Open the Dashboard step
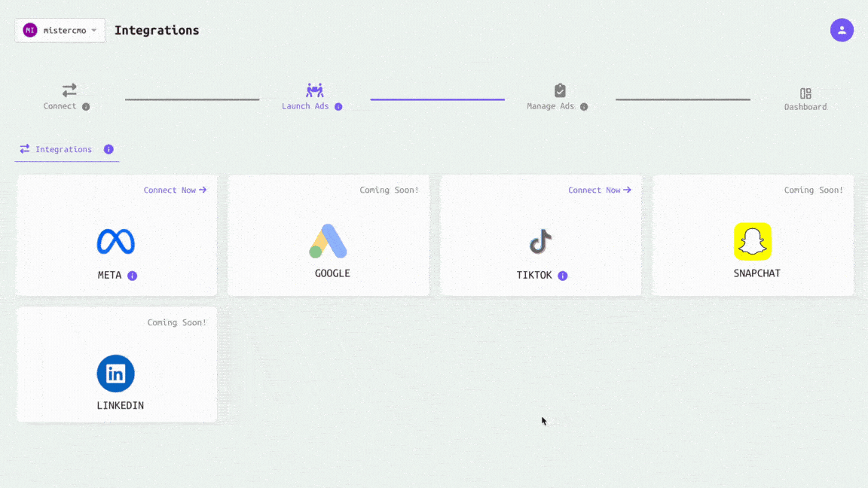 pos(805,98)
